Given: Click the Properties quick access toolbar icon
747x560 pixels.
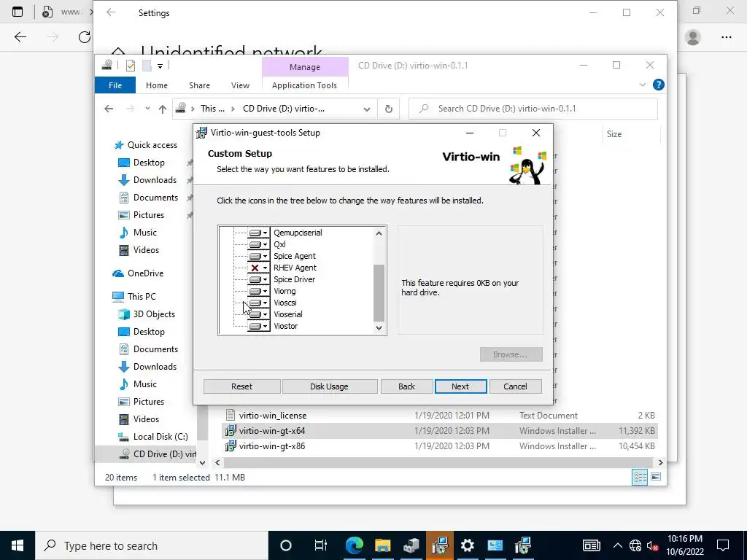Looking at the screenshot, I should coord(130,66).
